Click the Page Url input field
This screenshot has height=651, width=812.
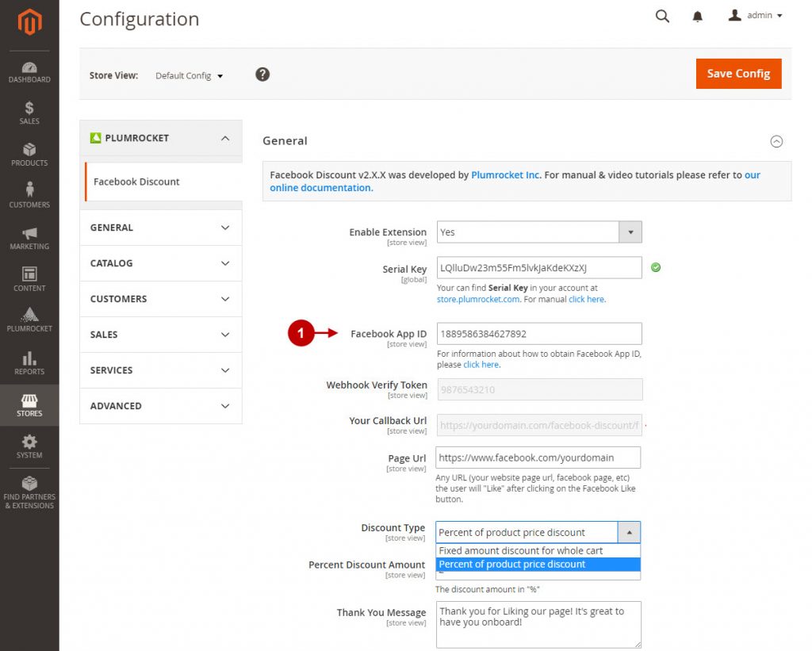tap(538, 458)
